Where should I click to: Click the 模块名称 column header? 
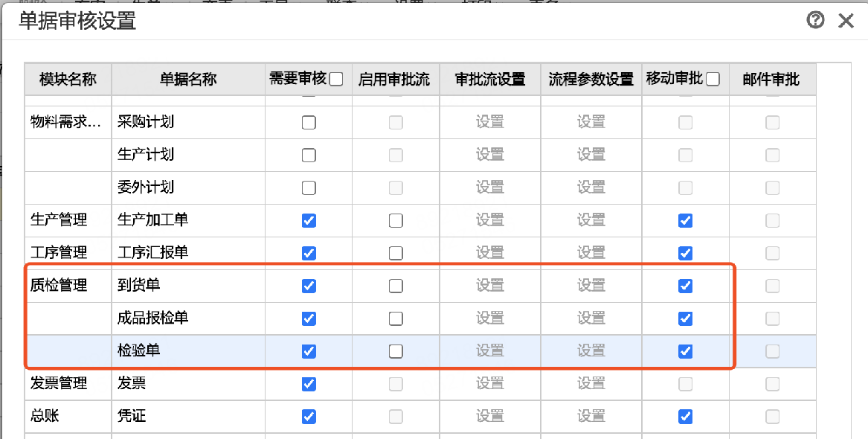click(68, 79)
